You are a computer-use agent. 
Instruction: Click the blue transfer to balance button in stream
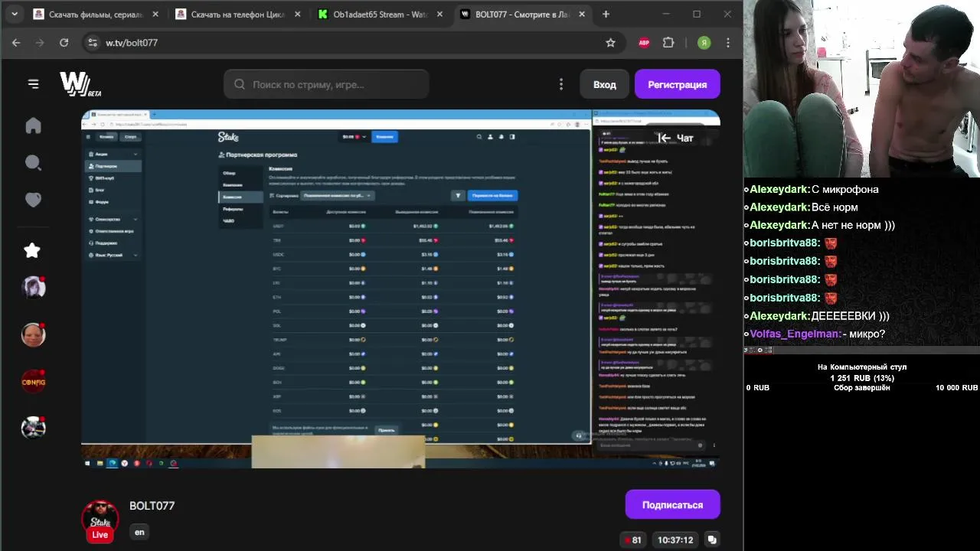click(x=492, y=196)
